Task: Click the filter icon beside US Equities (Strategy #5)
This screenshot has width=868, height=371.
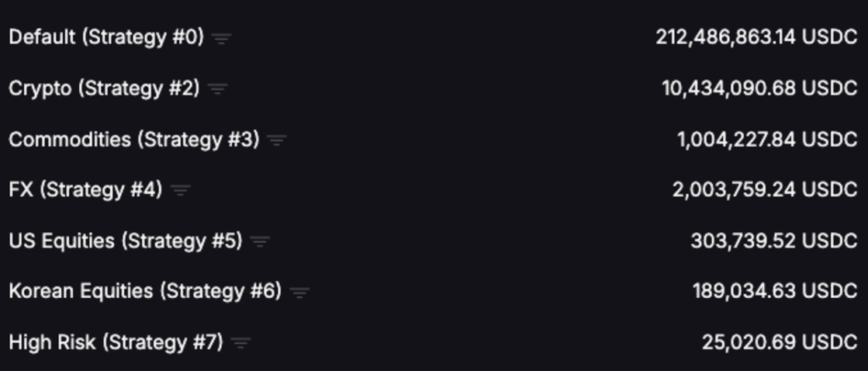Action: (x=259, y=242)
